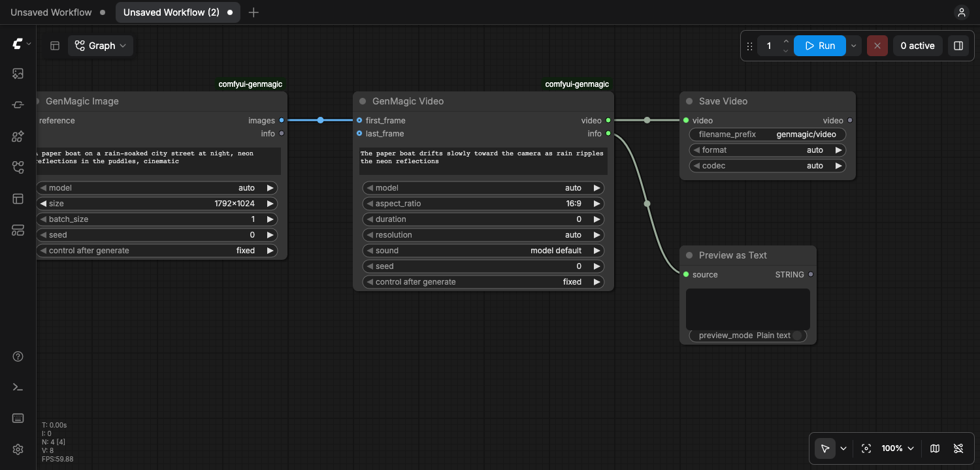980x470 pixels.
Task: Click the duration value field in GenMagic Video
Action: coord(483,219)
